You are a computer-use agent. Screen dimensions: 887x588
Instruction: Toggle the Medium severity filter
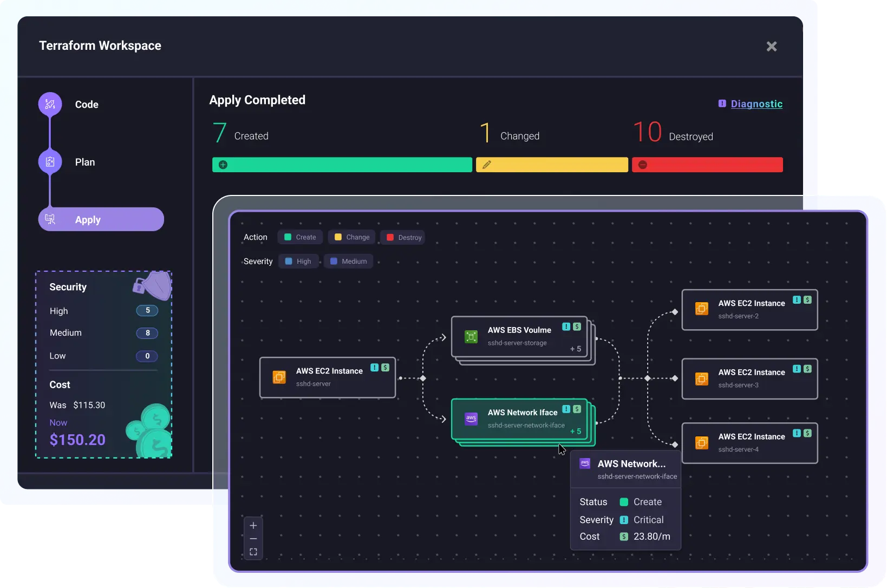349,261
